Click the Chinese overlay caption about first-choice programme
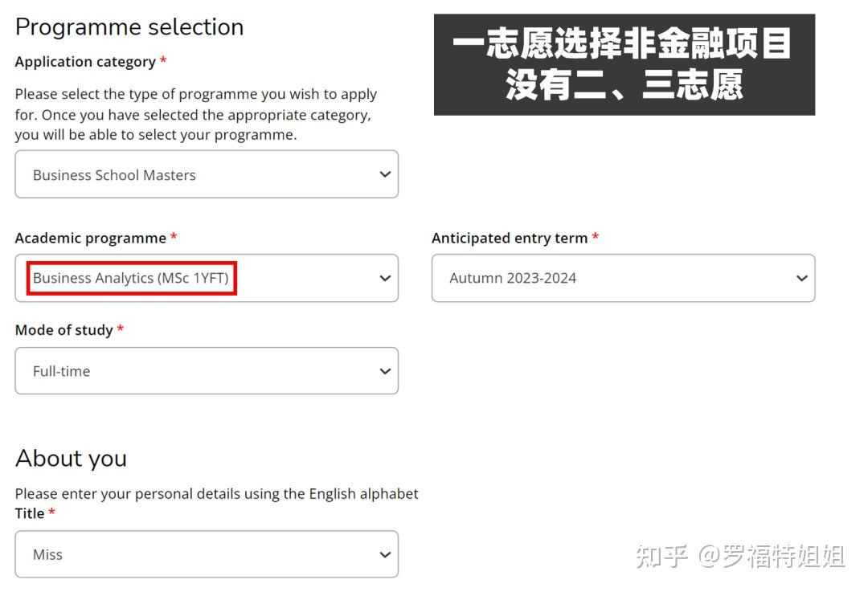Viewport: 868px width, 592px height. pos(624,64)
